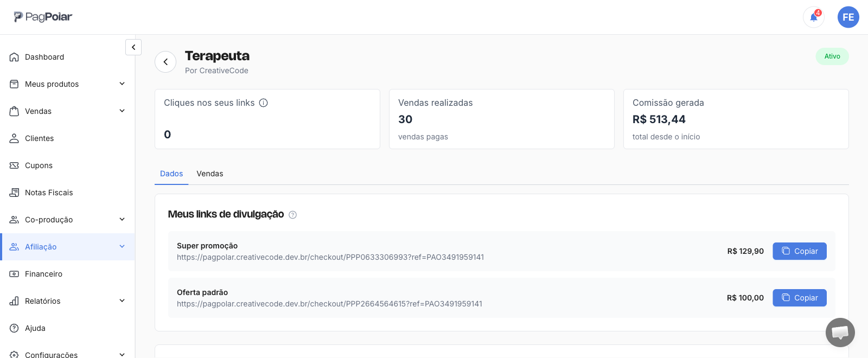Image resolution: width=868 pixels, height=358 pixels.
Task: Click the Ajuda question mark icon
Action: pos(14,328)
